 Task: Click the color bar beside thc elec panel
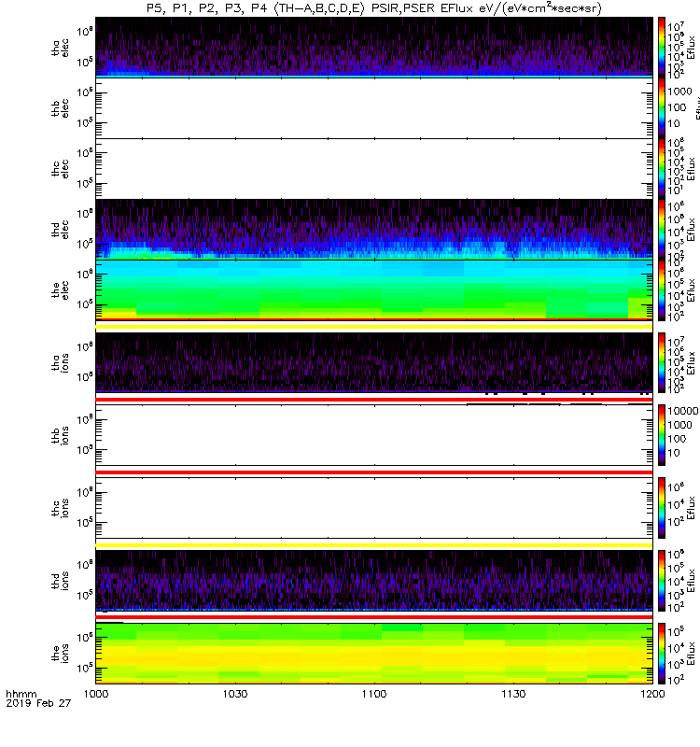click(x=662, y=169)
